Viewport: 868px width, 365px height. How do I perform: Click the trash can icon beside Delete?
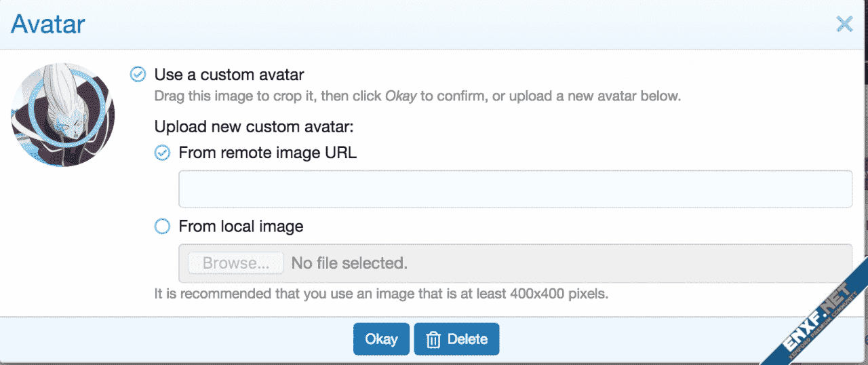(x=433, y=339)
